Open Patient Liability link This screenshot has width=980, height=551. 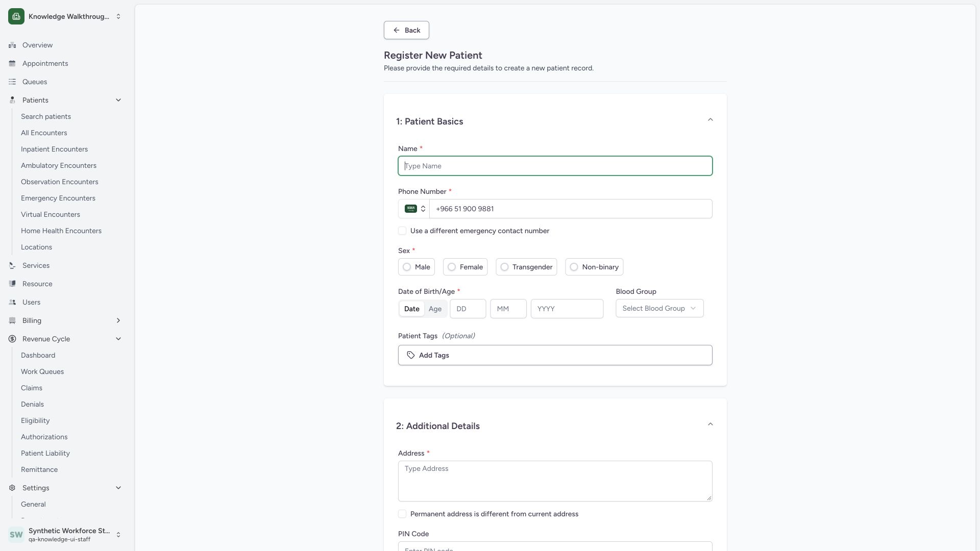(45, 453)
